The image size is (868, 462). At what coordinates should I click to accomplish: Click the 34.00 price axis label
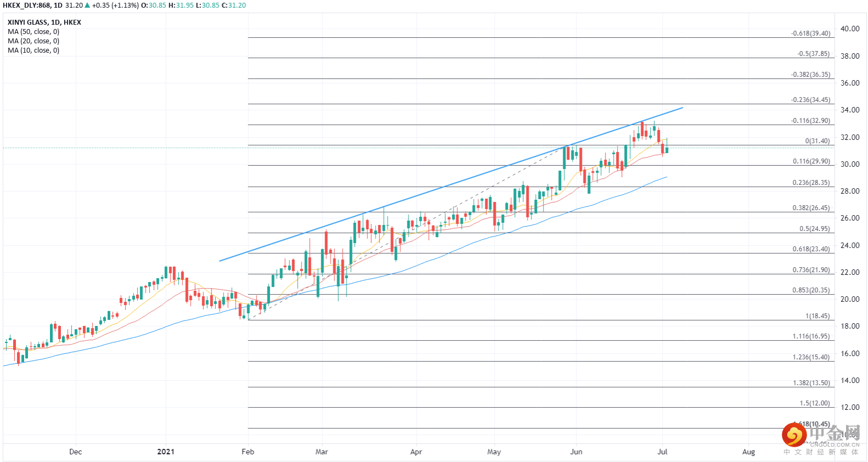point(850,110)
